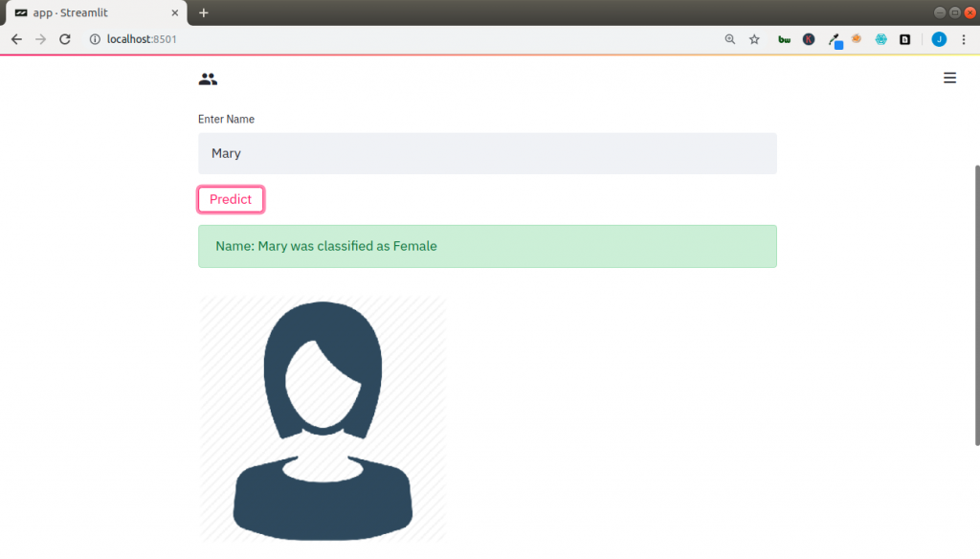Screen dimensions: 980x559
Task: Click the 'Enter Name' label
Action: coord(226,119)
